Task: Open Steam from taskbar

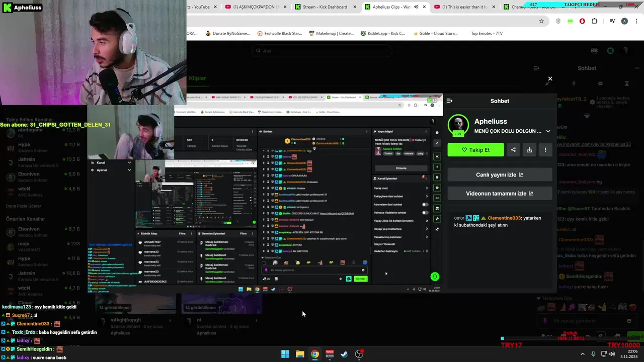Action: click(x=344, y=354)
